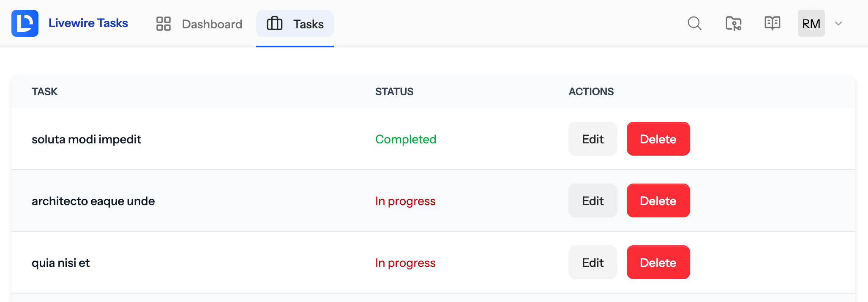The image size is (868, 302).
Task: Click the folder cursor icon in header
Action: tap(733, 23)
